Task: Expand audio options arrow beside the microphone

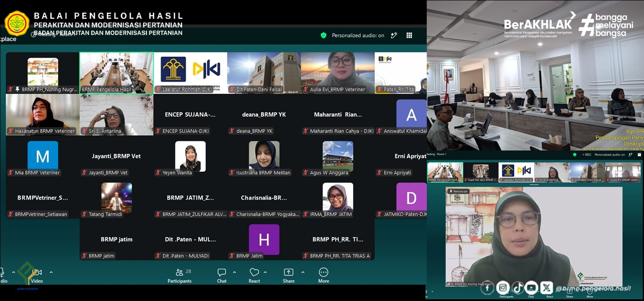Action: [13, 272]
